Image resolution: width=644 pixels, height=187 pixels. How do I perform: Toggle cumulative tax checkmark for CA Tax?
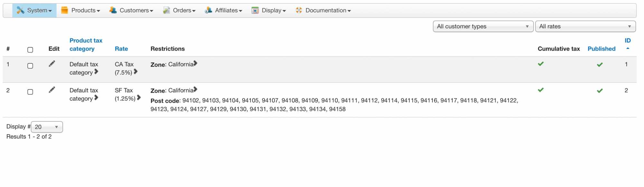click(541, 64)
